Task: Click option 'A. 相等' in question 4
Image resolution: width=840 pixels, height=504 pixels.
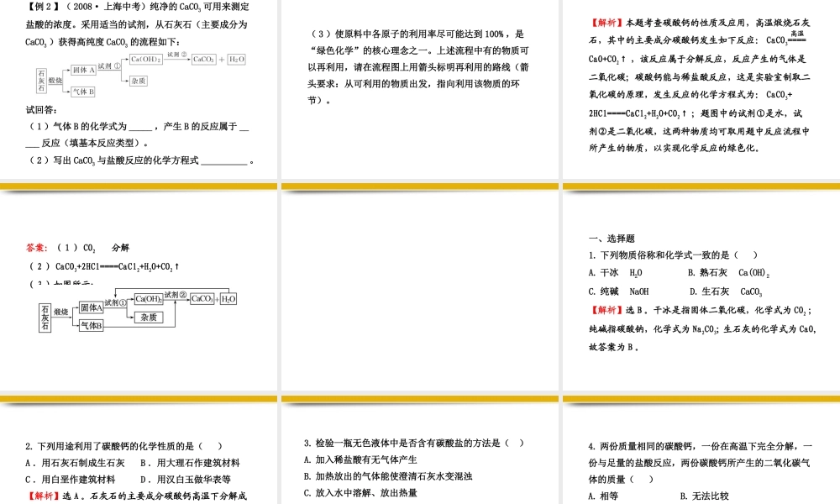Action: [603, 496]
